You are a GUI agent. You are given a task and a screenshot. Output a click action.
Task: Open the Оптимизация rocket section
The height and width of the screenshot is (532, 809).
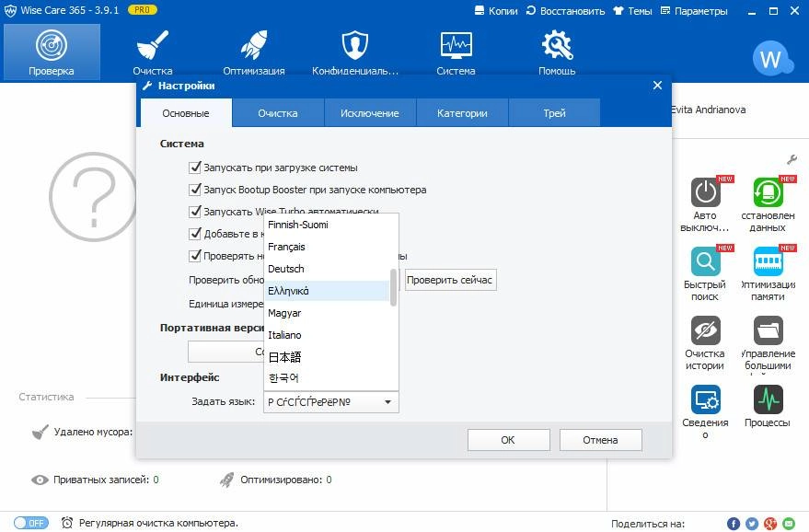click(x=254, y=52)
